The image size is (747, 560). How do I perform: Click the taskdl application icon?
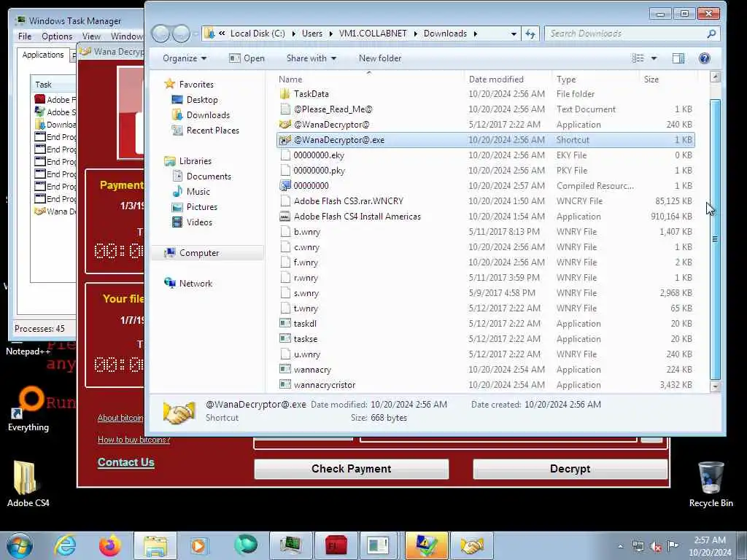pyautogui.click(x=285, y=323)
